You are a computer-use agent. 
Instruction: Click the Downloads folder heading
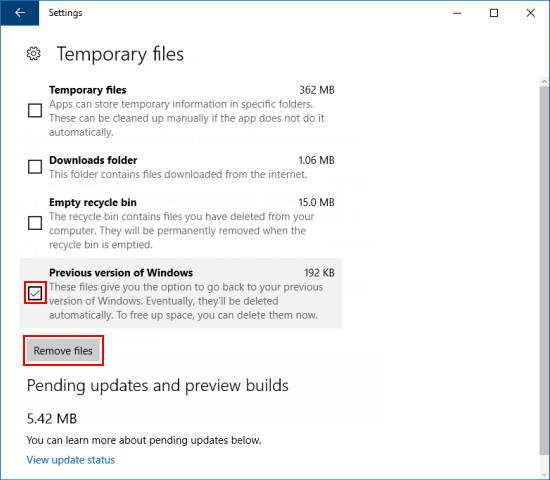pos(93,160)
